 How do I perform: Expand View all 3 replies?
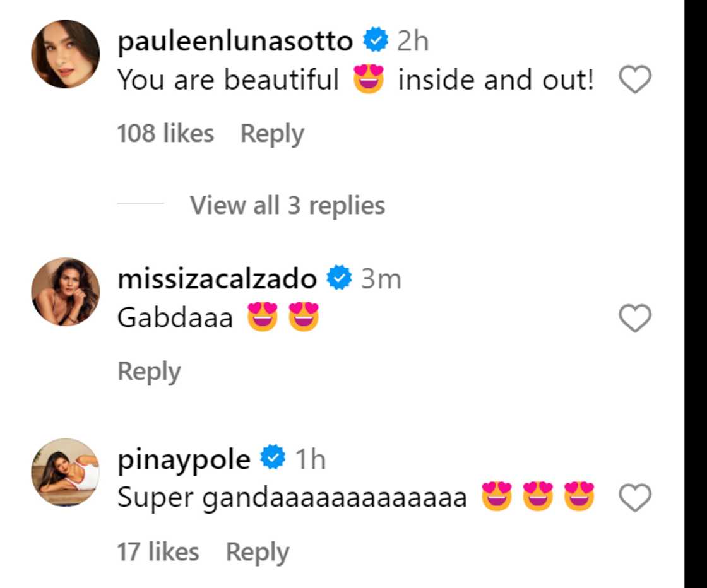[x=287, y=205]
